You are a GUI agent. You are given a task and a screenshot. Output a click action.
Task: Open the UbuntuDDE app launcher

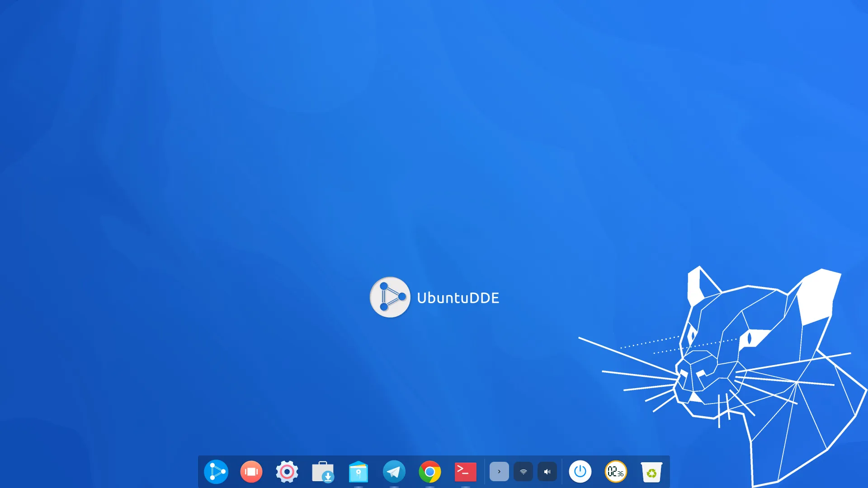click(x=216, y=471)
